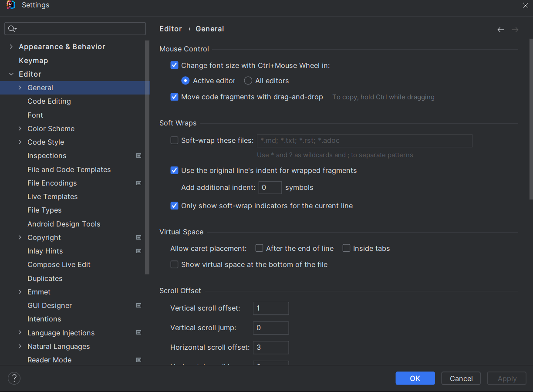The height and width of the screenshot is (392, 533).
Task: Click project-level icon beside Inlay Hints
Action: [138, 251]
